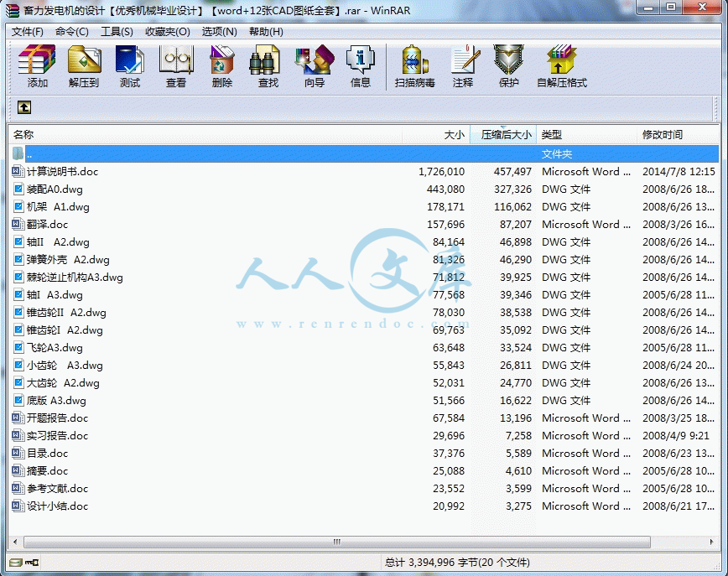
Task: Open the 文件(F) menu
Action: pos(28,32)
